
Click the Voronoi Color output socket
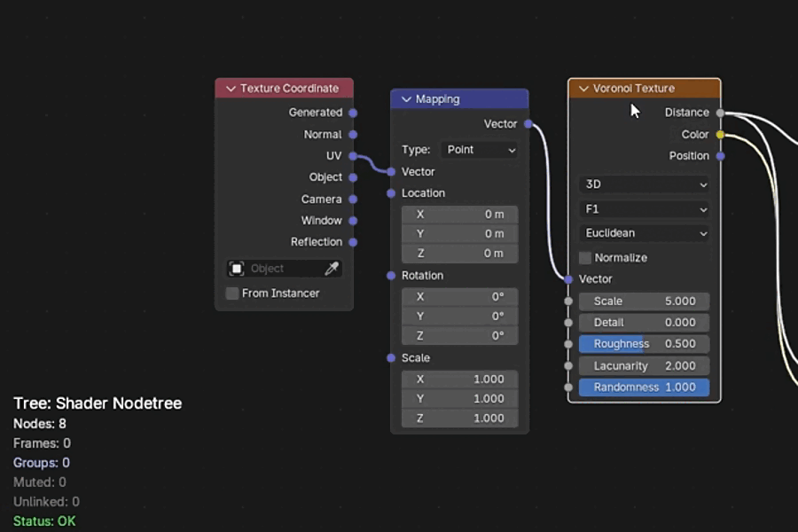tap(720, 135)
